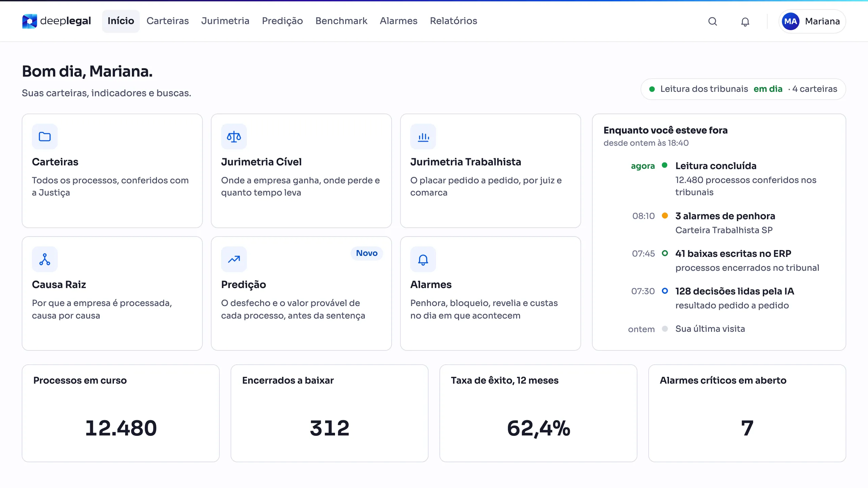
Task: Open Alarmes críticos em aberto value 7
Action: tap(747, 428)
